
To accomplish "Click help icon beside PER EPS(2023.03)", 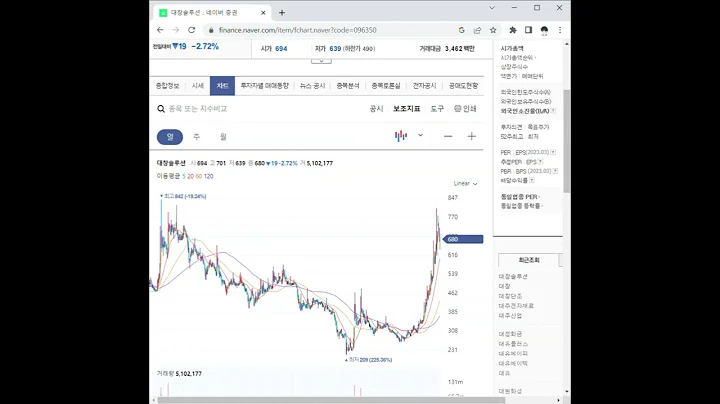I will (x=553, y=152).
